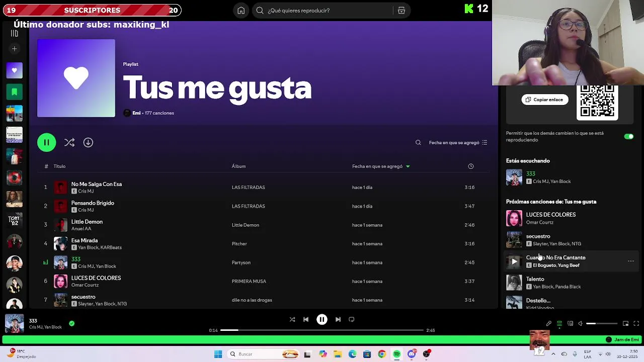Image resolution: width=644 pixels, height=362 pixels.
Task: Sort tracks by the # column header
Action: pos(46,166)
